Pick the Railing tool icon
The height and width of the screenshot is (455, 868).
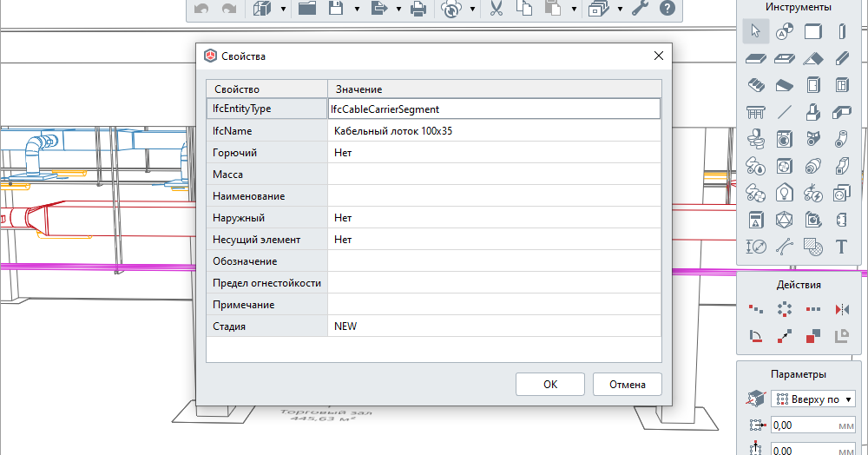pos(756,112)
